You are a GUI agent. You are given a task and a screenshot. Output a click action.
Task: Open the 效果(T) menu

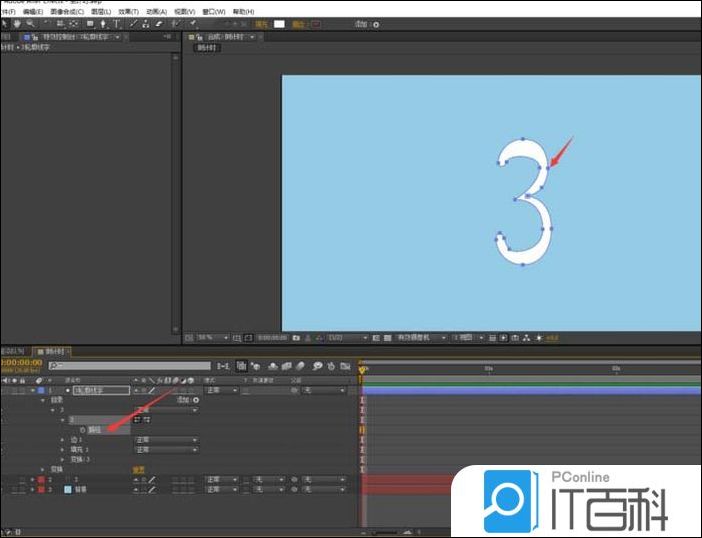pos(128,11)
